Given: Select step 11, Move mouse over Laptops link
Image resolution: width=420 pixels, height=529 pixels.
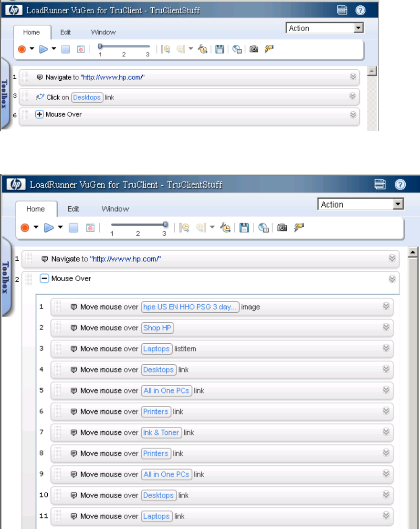Looking at the screenshot, I should tap(221, 516).
